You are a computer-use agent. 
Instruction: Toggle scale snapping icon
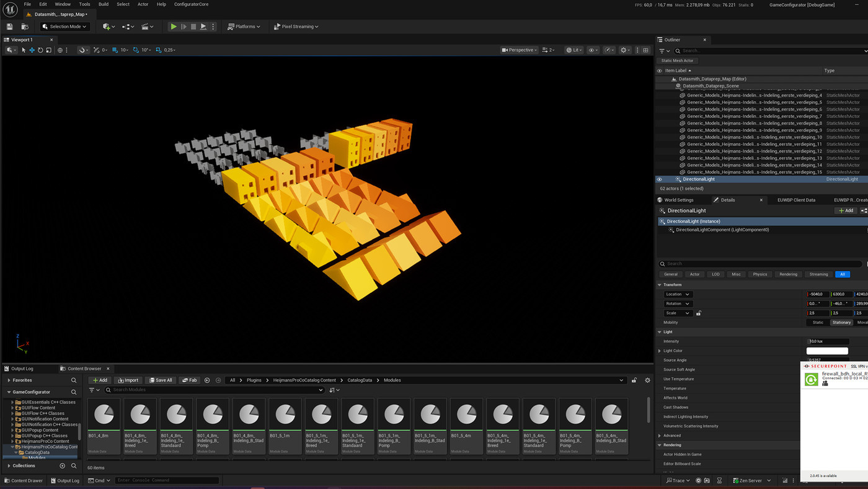159,50
